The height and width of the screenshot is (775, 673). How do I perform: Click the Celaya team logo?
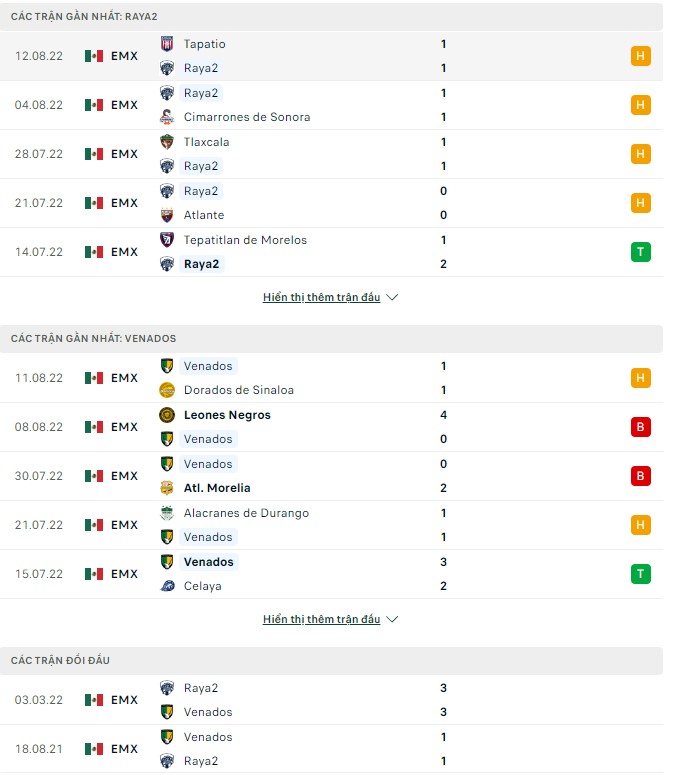coord(167,586)
